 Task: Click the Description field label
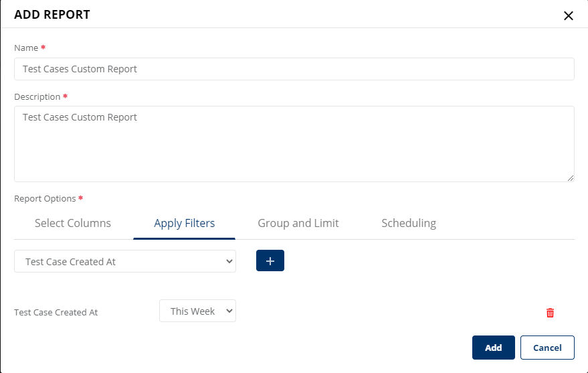point(37,97)
